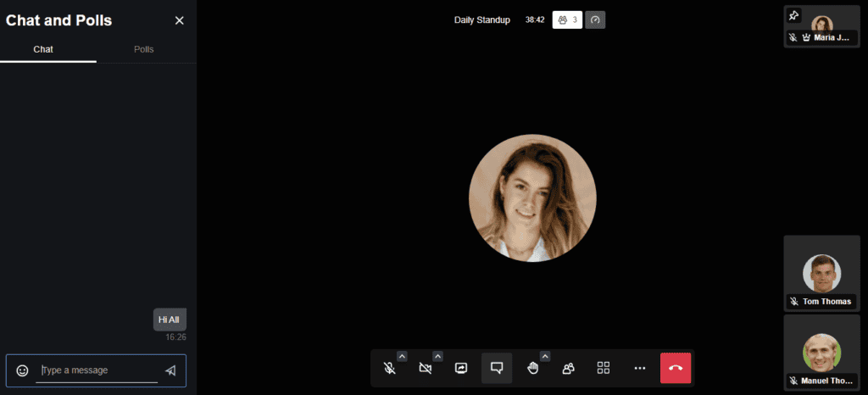The image size is (868, 395).
Task: Toggle the camera on or off
Action: [x=426, y=368]
